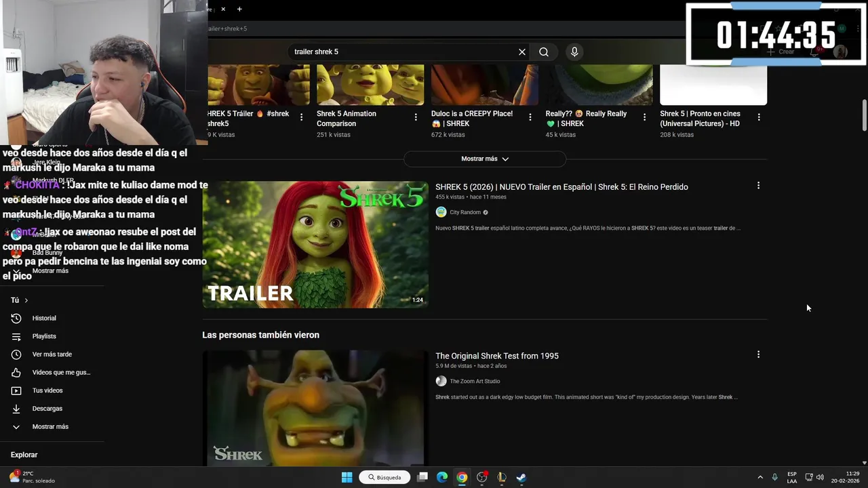Screen dimensions: 868x488
Task: Open Task View from taskbar
Action: tap(422, 477)
